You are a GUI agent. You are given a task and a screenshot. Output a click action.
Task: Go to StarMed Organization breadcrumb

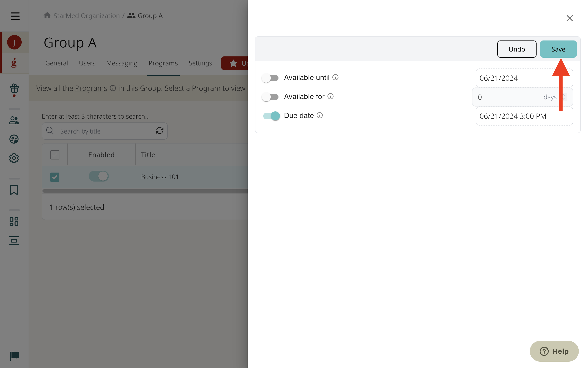pos(87,16)
